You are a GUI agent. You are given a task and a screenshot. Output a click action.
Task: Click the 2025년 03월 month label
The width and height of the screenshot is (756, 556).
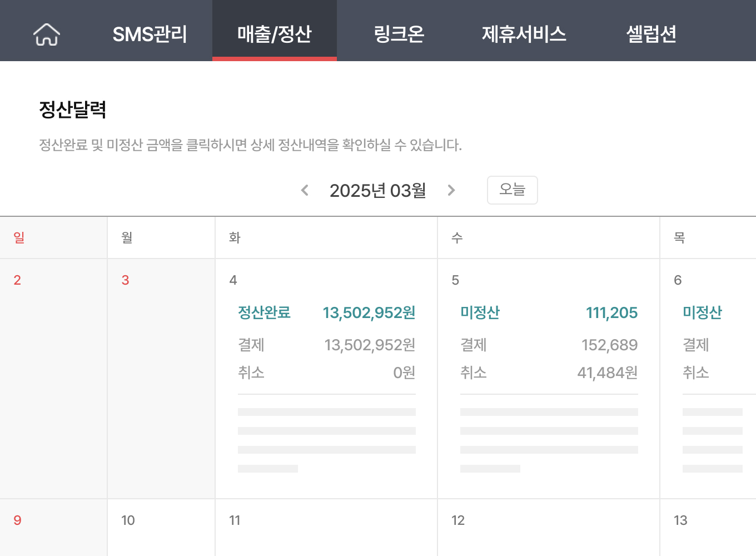click(377, 190)
